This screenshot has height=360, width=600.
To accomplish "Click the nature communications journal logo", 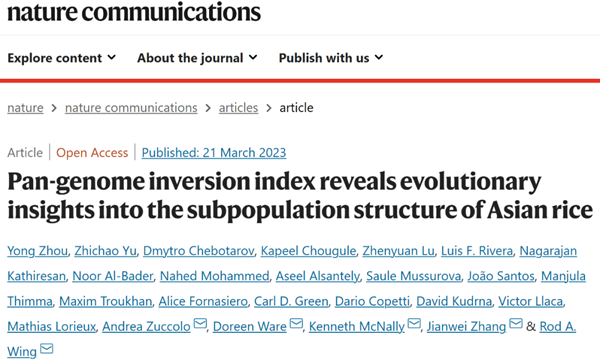I will [134, 11].
